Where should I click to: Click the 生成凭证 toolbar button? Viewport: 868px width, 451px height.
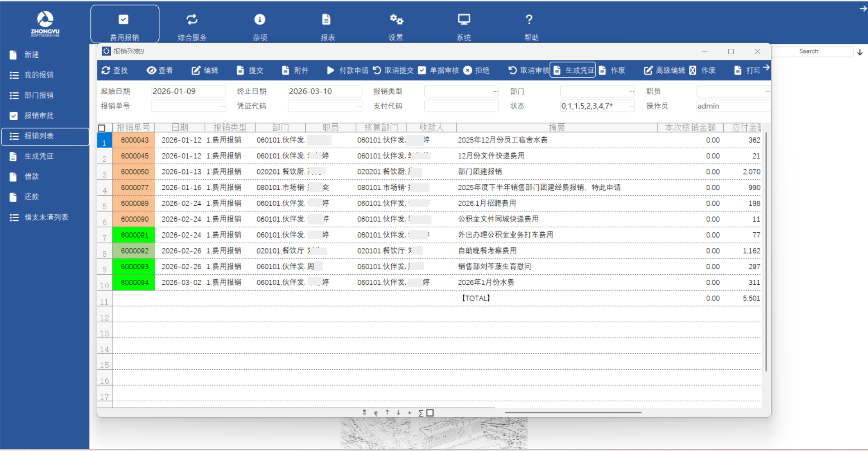(x=574, y=70)
